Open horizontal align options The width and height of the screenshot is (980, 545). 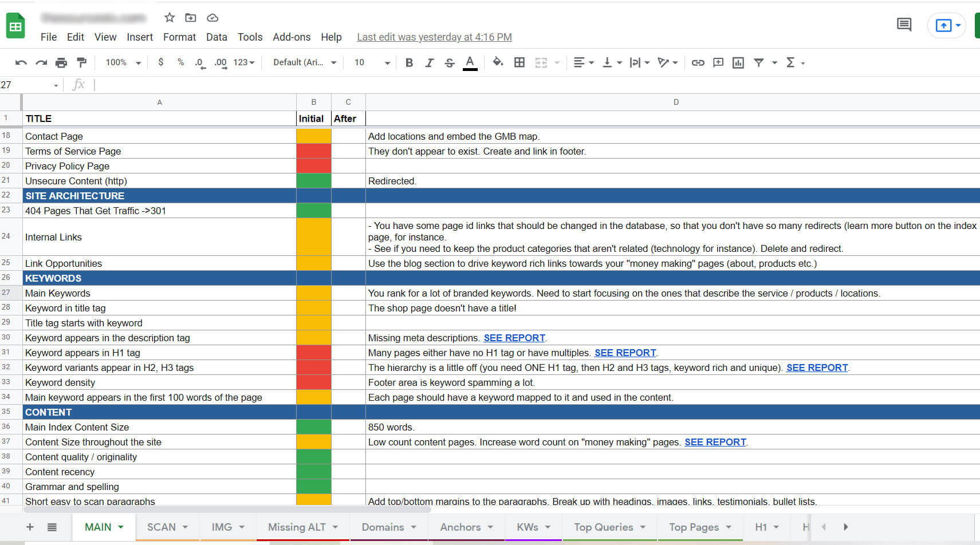pos(584,62)
